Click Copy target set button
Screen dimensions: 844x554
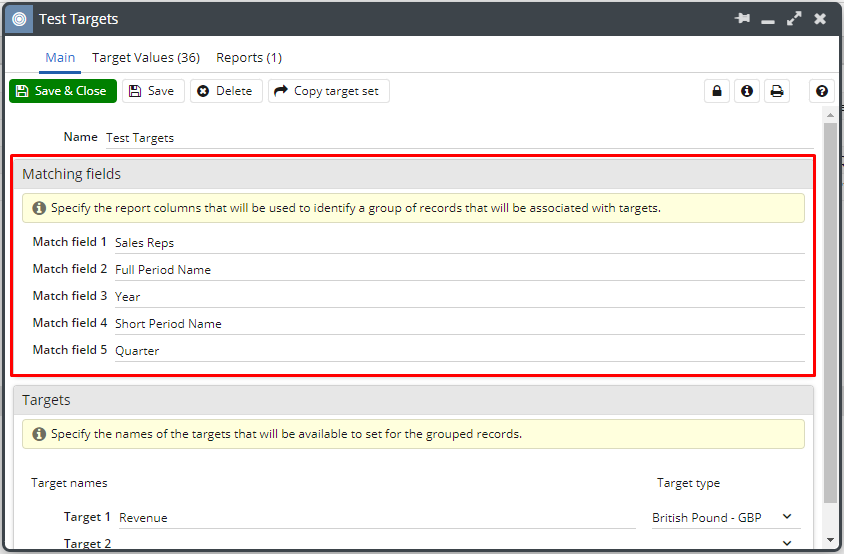[x=328, y=91]
